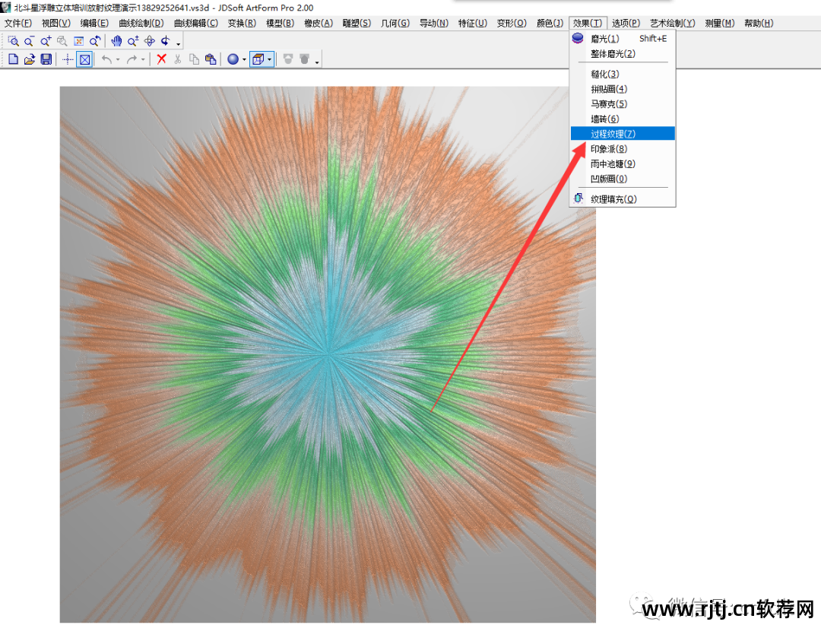The height and width of the screenshot is (644, 821).
Task: Choose 墙砖(6) from the effects menu
Action: (623, 119)
